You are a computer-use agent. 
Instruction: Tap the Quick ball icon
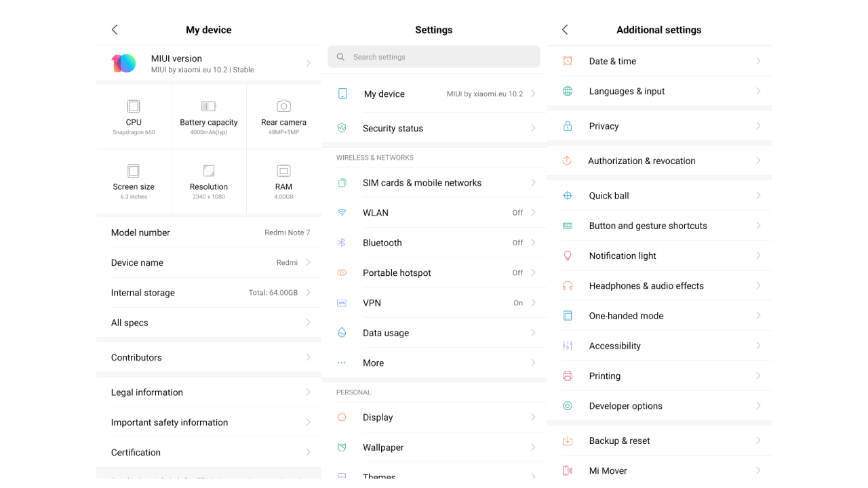568,195
